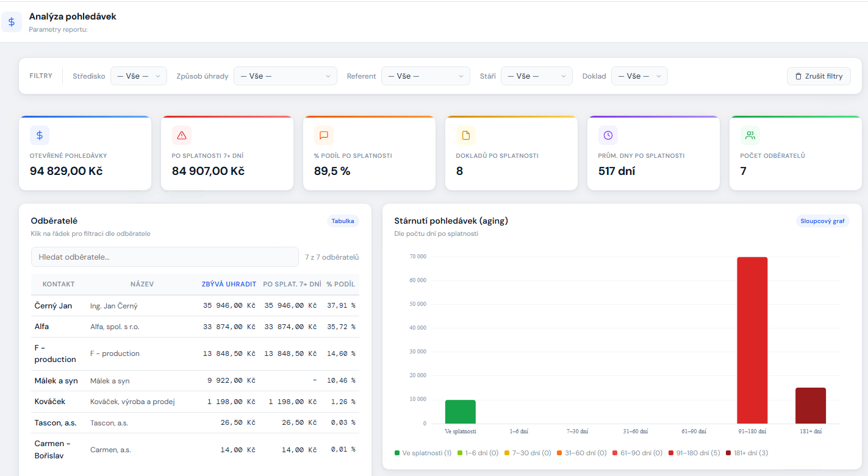This screenshot has width=868, height=476.
Task: Toggle '181+ dní (3)' legend series
Action: 750,453
